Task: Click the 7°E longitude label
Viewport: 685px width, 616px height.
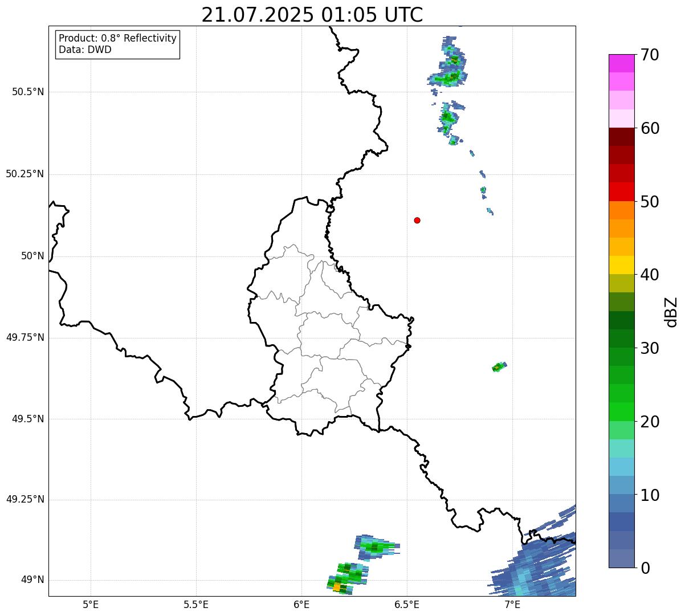Action: (x=512, y=605)
